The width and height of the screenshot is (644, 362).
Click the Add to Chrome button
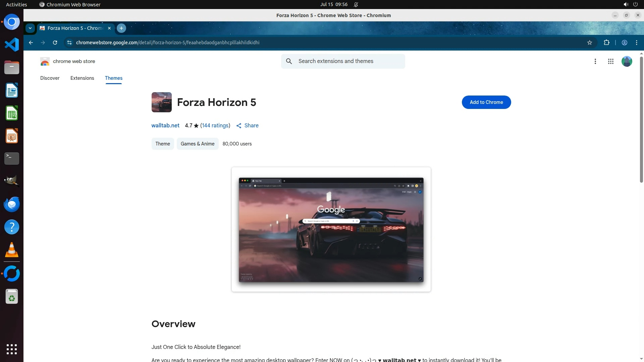click(x=486, y=102)
